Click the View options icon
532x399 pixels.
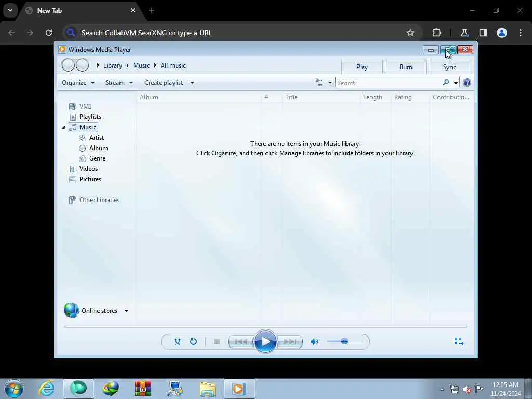point(319,83)
